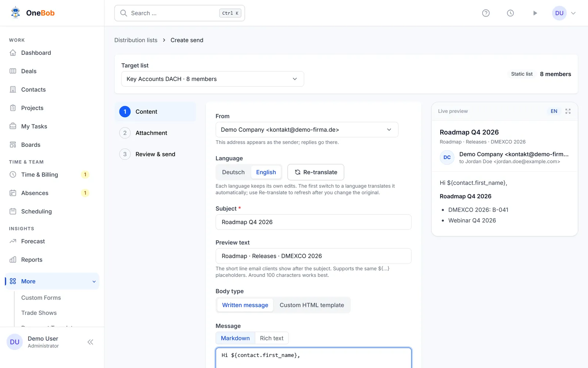The height and width of the screenshot is (368, 588).
Task: Choose Custom HTML template body type
Action: tap(312, 305)
